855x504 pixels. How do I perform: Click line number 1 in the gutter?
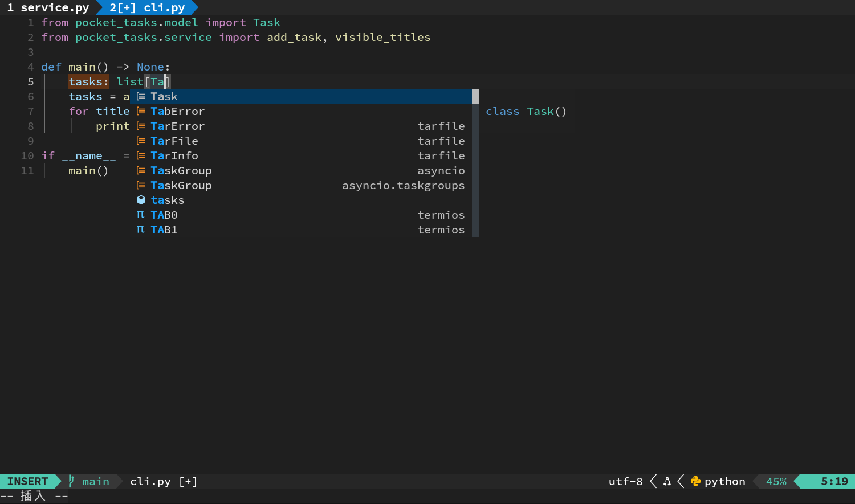(31, 23)
